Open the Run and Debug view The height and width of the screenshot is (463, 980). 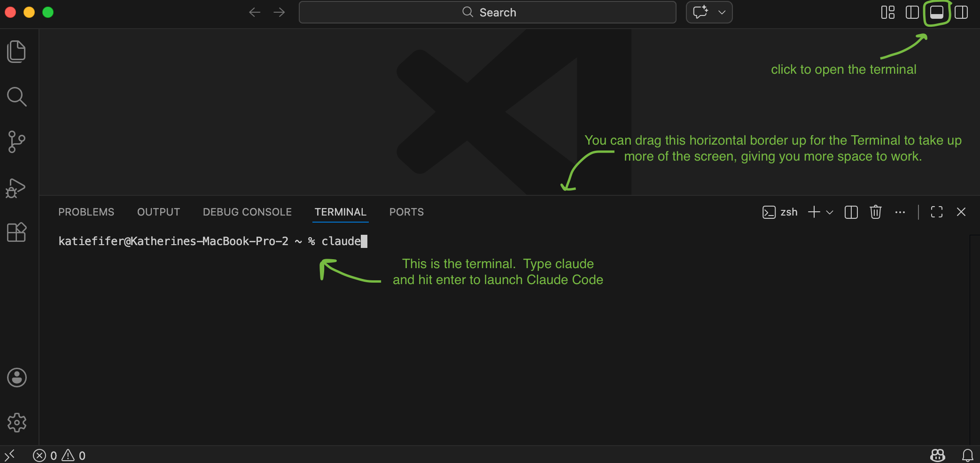click(x=16, y=188)
